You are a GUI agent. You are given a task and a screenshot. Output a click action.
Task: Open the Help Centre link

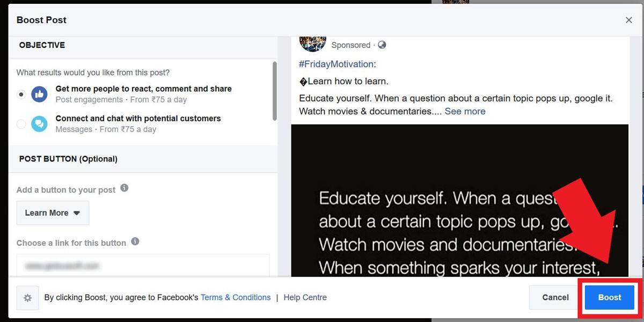(305, 297)
